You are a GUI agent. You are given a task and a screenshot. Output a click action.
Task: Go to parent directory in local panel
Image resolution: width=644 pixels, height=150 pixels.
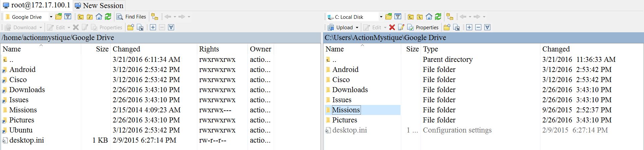pos(411,16)
